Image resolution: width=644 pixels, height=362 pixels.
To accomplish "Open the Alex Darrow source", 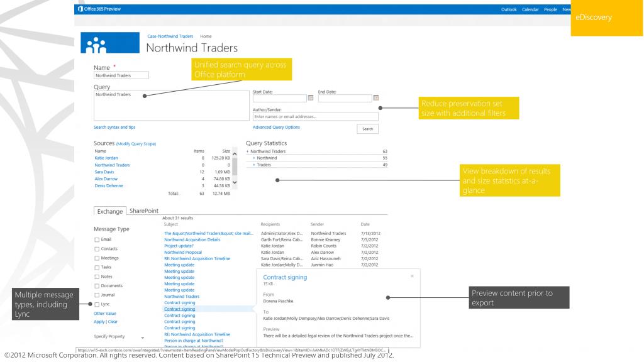I will pos(106,179).
